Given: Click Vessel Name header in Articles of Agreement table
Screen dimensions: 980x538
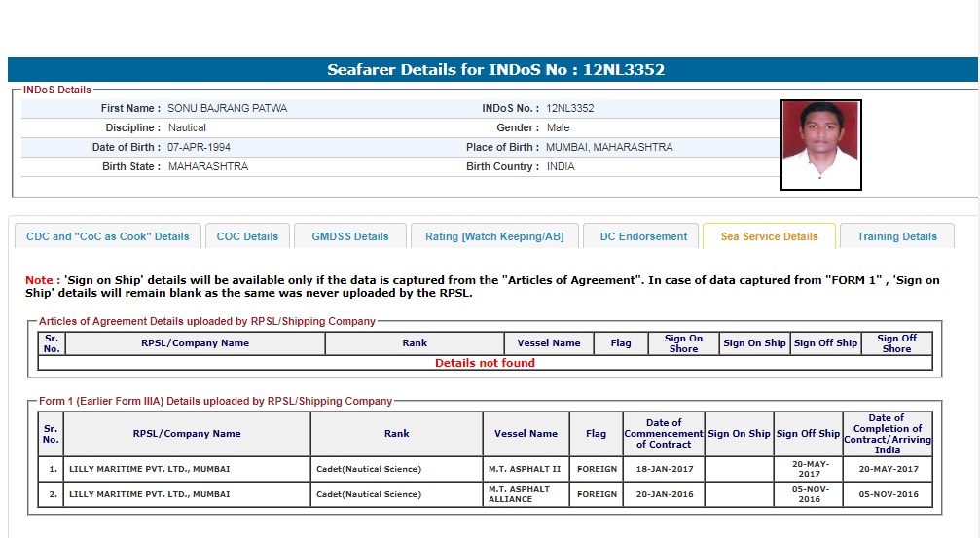Looking at the screenshot, I should 549,343.
